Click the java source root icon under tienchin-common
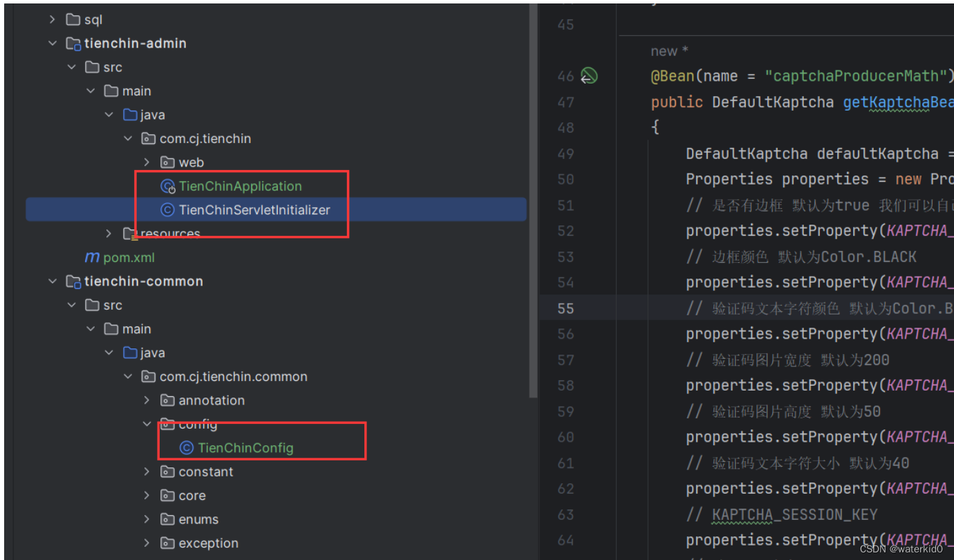This screenshot has height=560, width=954. (130, 353)
